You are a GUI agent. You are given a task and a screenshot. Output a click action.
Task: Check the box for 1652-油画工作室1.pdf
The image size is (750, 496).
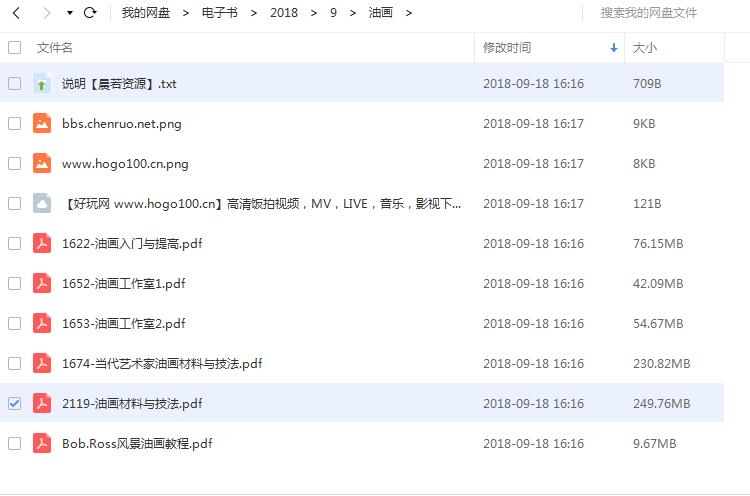(x=14, y=283)
